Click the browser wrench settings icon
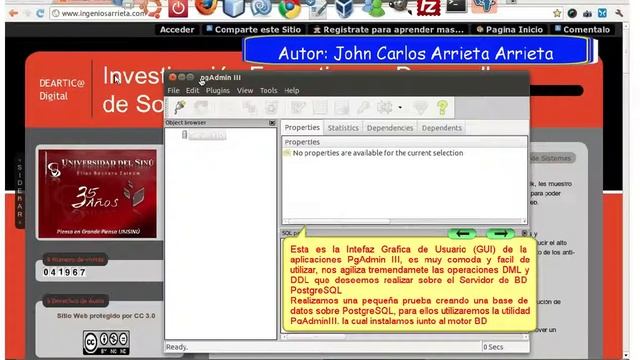 coord(620,13)
